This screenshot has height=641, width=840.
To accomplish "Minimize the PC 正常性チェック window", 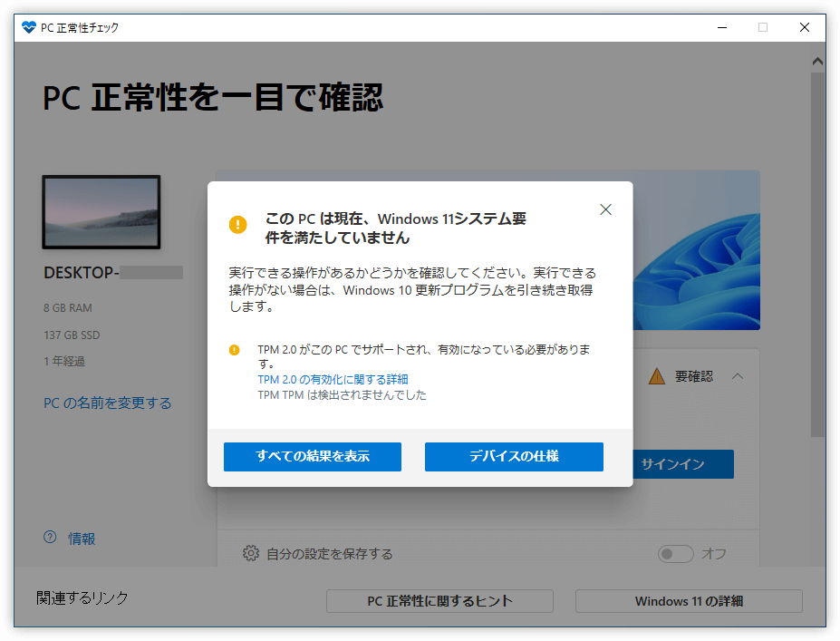I will 722,27.
